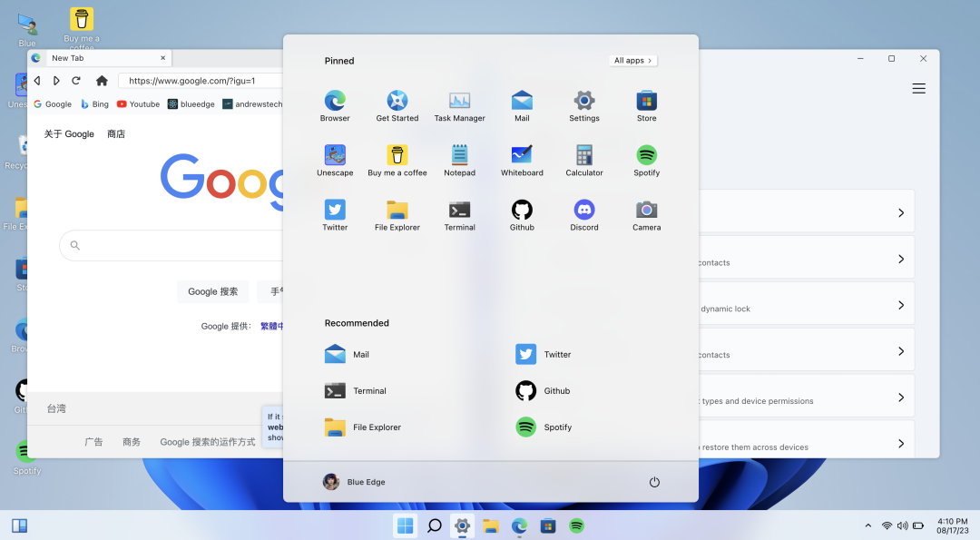Viewport: 980px width, 540px height.
Task: Open the Google bookmark
Action: pos(53,104)
